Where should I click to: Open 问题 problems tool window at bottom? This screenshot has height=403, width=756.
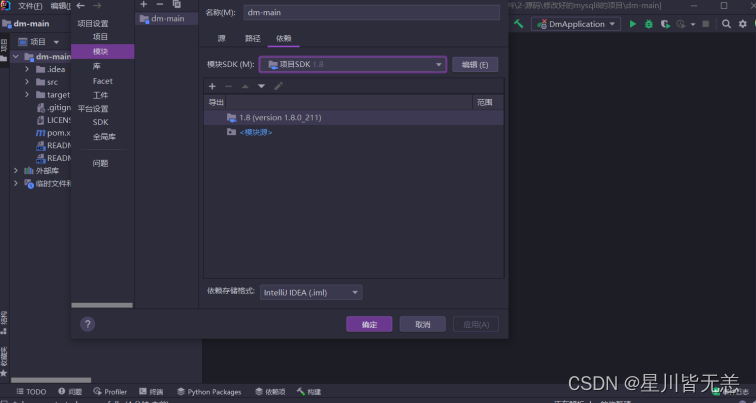coord(70,392)
